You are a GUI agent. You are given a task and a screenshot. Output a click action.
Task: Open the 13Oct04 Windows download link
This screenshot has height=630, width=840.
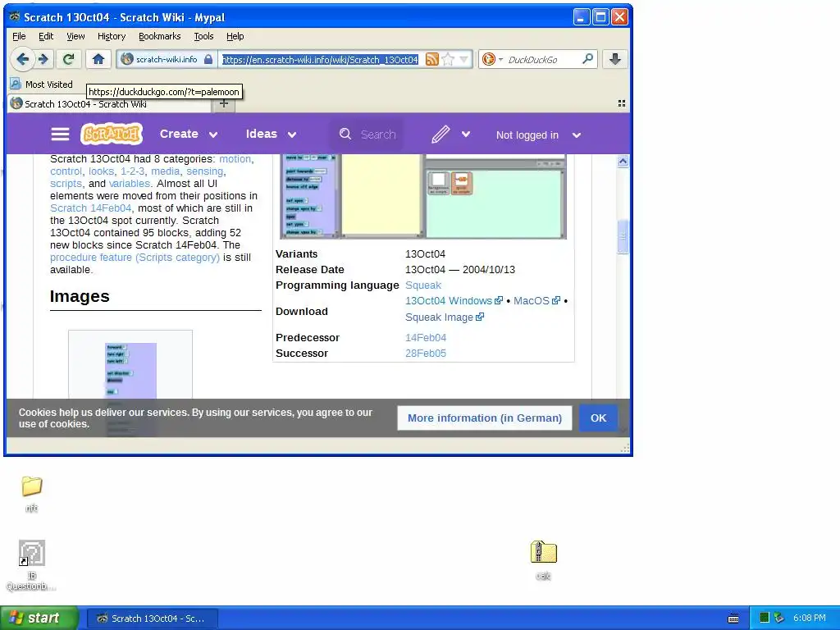454,300
